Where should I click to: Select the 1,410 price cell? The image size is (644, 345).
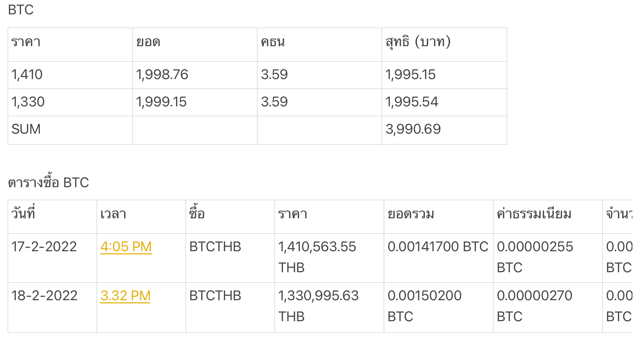point(70,75)
